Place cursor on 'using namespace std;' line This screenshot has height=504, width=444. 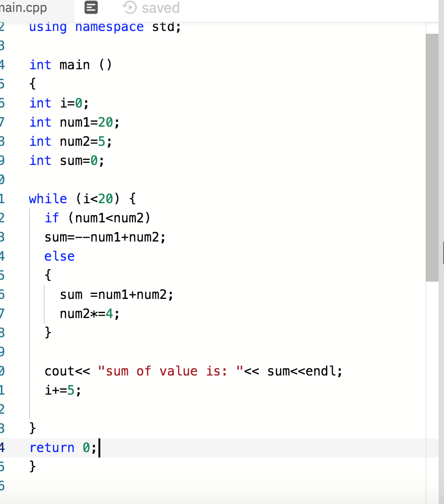point(105,27)
